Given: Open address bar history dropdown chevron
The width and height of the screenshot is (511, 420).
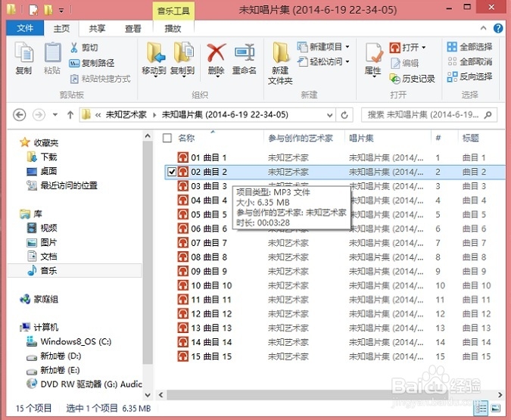Looking at the screenshot, I should click(329, 115).
